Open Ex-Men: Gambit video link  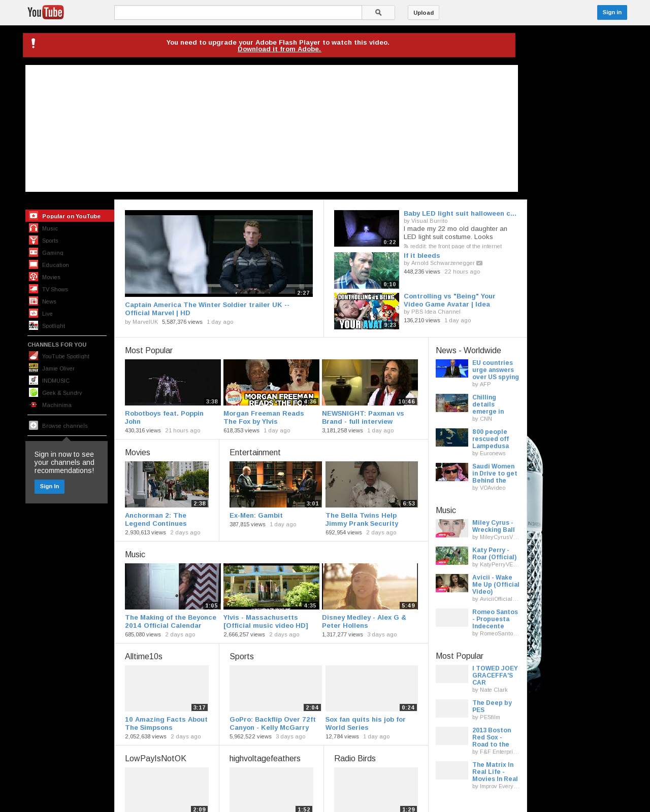tap(256, 515)
